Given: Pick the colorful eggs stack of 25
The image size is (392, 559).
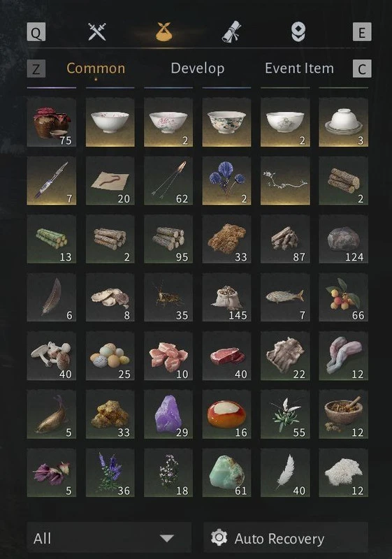Looking at the screenshot, I should click(110, 356).
